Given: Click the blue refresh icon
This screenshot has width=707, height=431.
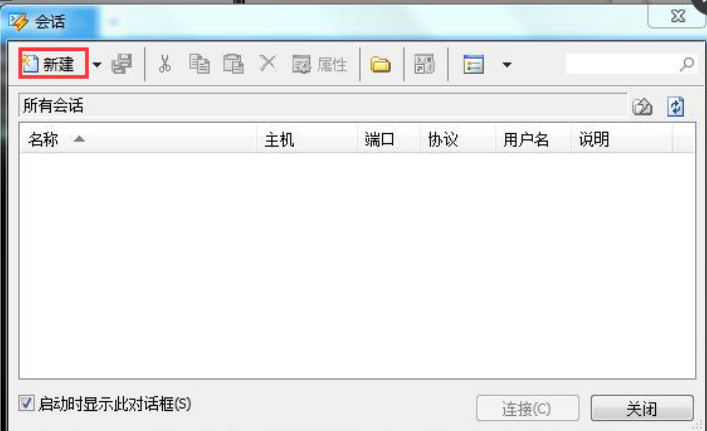Looking at the screenshot, I should [675, 106].
